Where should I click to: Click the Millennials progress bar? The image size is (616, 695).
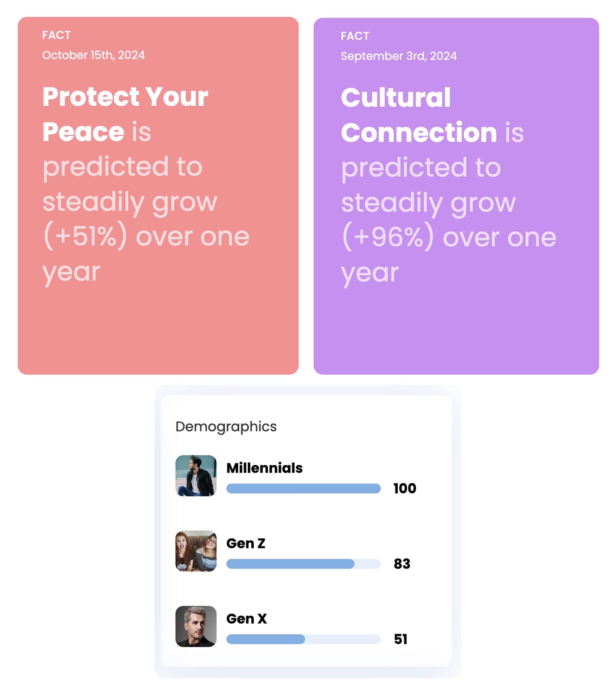[x=303, y=488]
